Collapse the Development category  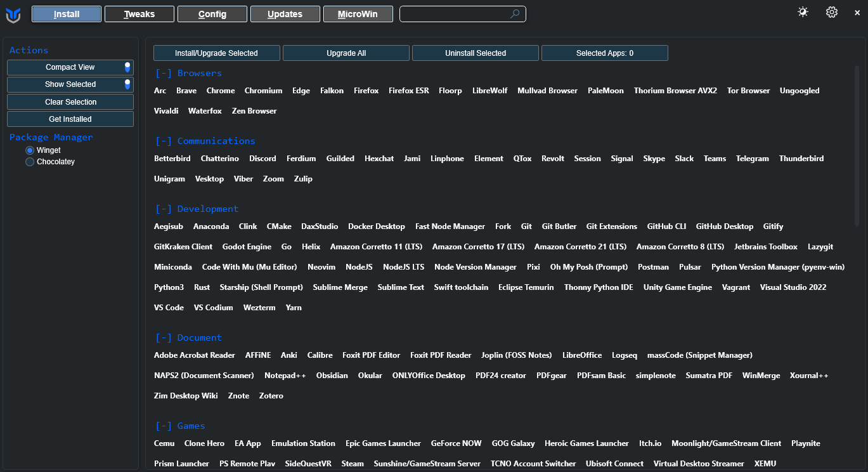[164, 209]
